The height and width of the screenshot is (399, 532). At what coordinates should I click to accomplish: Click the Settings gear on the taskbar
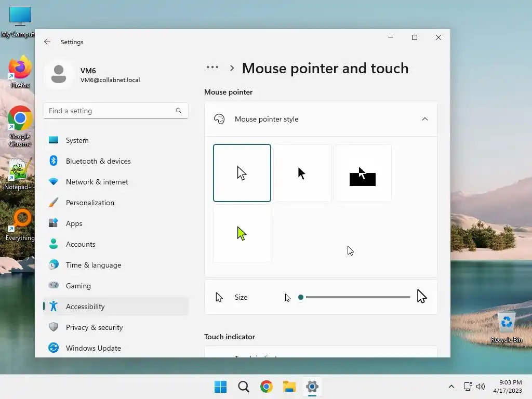[x=312, y=387]
